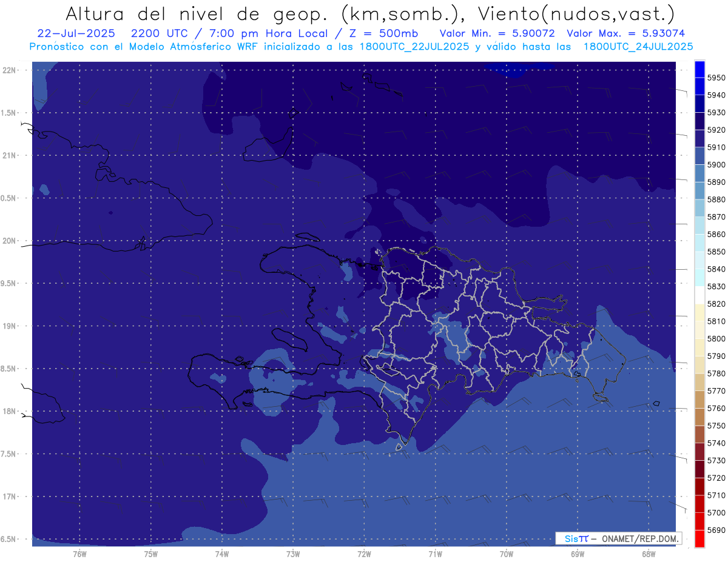This screenshot has width=728, height=562.
Task: Click the '70W' longitude label
Action: tap(507, 554)
